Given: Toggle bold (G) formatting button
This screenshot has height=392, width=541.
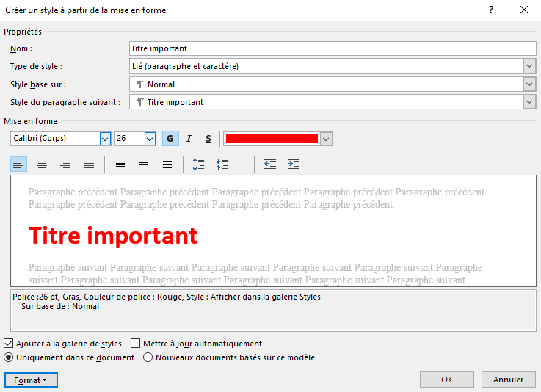Looking at the screenshot, I should coord(170,139).
